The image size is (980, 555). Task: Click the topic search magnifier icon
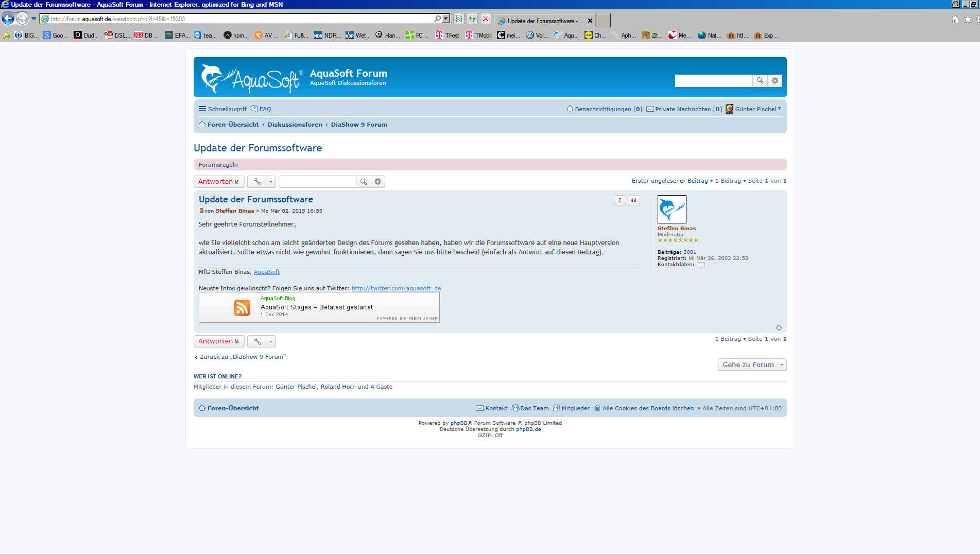click(363, 182)
